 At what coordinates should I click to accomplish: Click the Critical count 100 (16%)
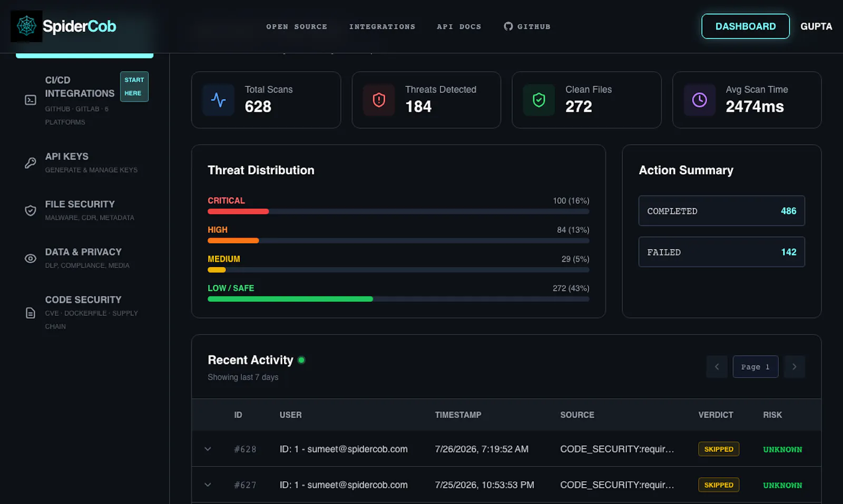(571, 201)
